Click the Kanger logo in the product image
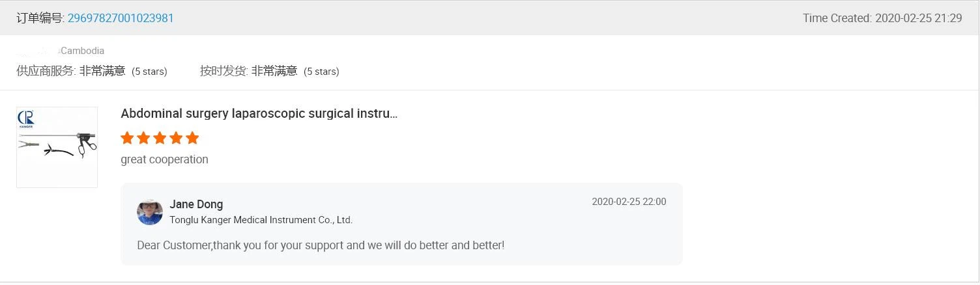Image resolution: width=980 pixels, height=285 pixels. tap(27, 119)
